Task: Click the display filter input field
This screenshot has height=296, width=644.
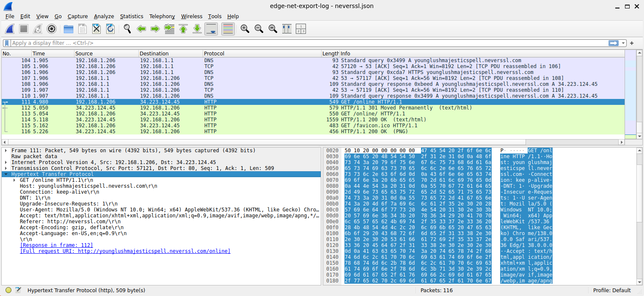Action: point(309,43)
